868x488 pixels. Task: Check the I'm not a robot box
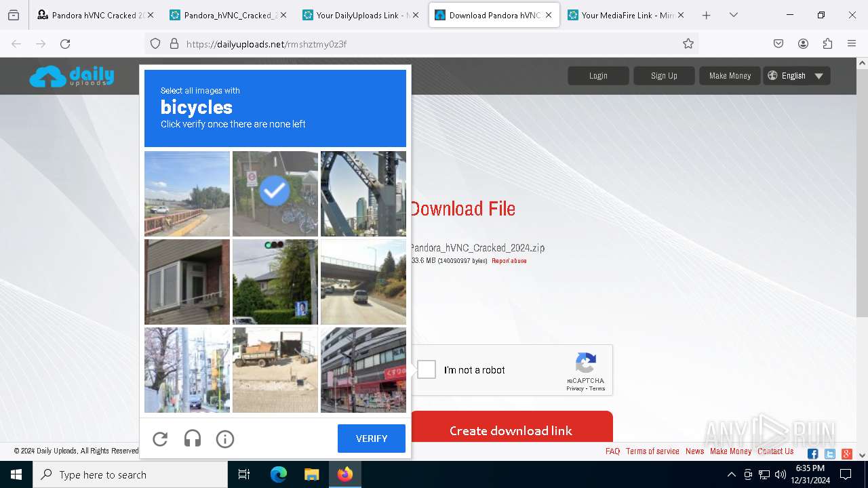(x=427, y=369)
